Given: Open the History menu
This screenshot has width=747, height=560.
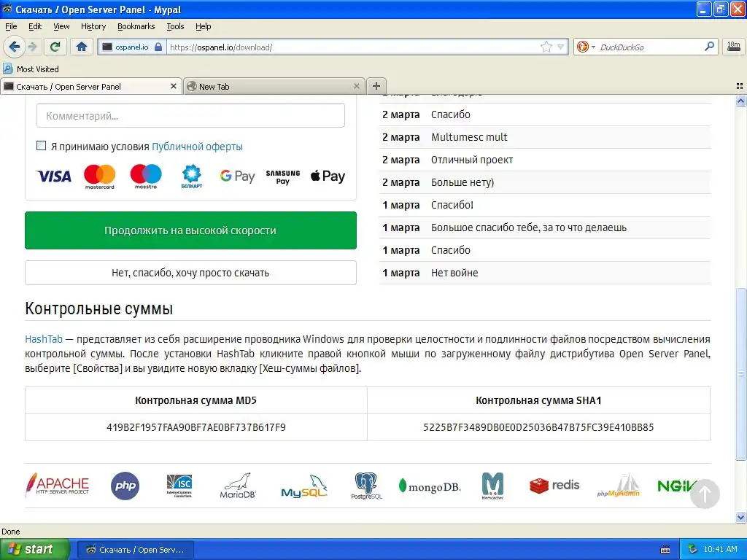Looking at the screenshot, I should click(x=93, y=26).
